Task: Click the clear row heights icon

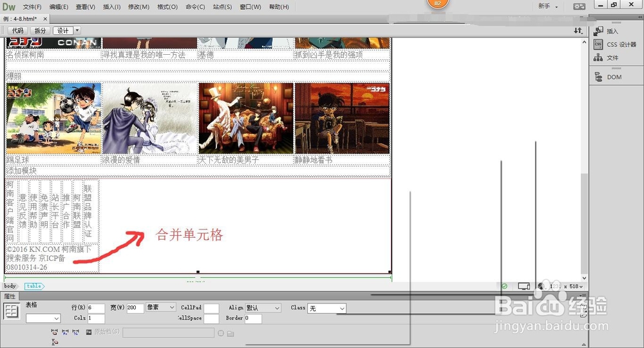Action: 55,342
